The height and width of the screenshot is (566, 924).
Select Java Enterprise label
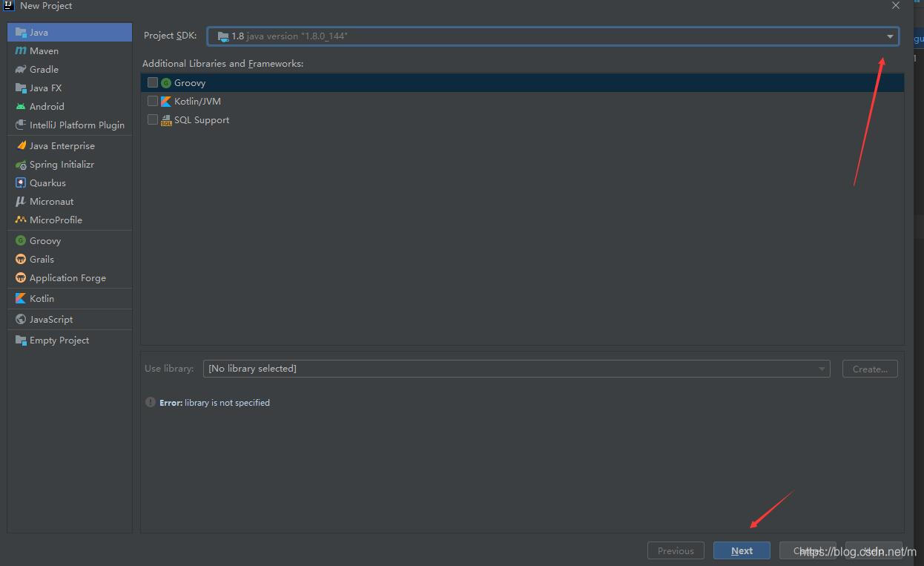62,146
